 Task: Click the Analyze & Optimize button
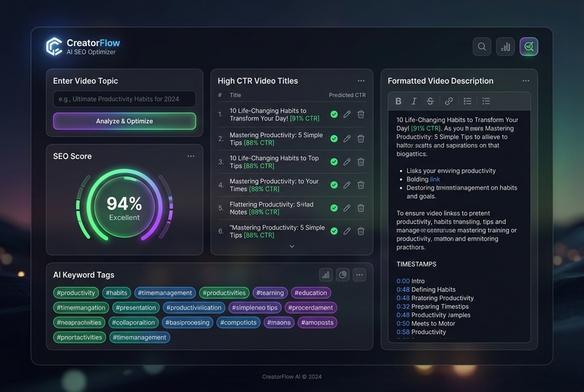[x=125, y=121]
